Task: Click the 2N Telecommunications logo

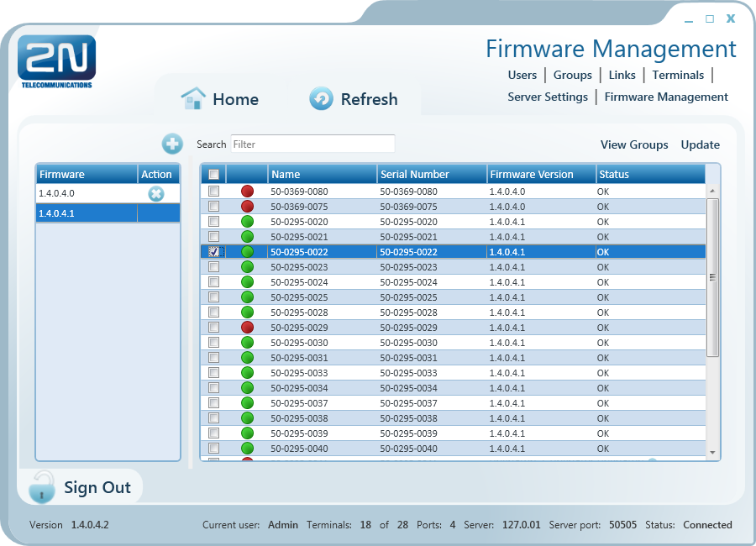Action: [x=56, y=61]
